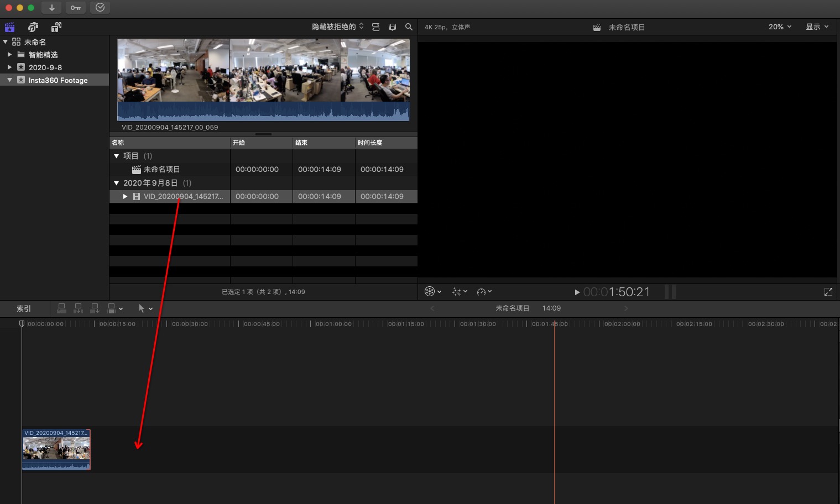Image resolution: width=840 pixels, height=504 pixels.
Task: Click the playhead marker at timeline start
Action: tap(22, 324)
